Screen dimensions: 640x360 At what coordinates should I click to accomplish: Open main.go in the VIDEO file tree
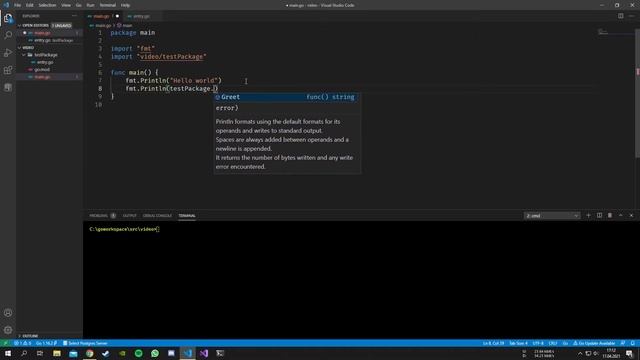tap(42, 77)
